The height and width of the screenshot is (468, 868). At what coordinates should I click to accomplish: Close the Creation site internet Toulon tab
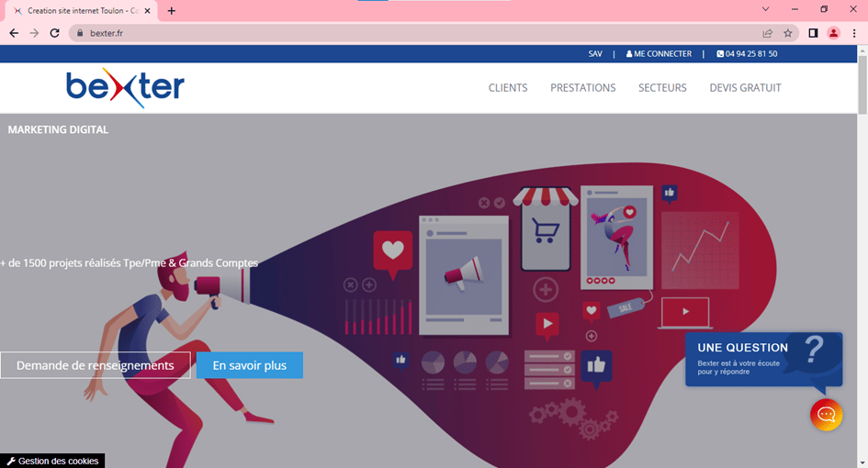coord(147,10)
